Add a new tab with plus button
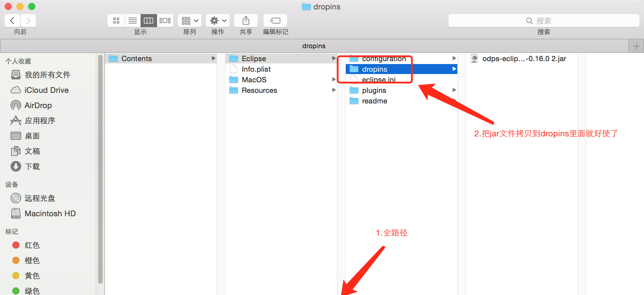This screenshot has height=295, width=644. [636, 46]
